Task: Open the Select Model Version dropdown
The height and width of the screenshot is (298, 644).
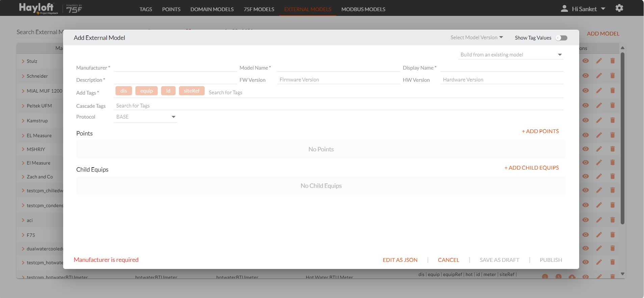Action: 476,38
